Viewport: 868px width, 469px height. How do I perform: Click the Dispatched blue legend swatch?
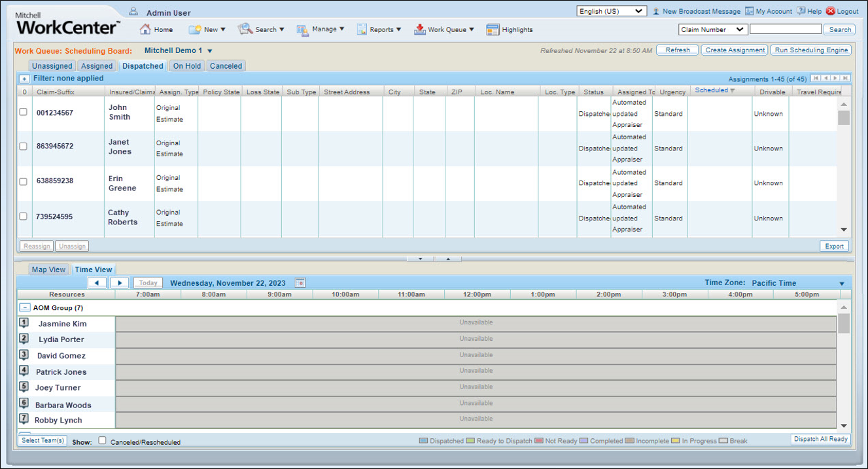pos(423,441)
